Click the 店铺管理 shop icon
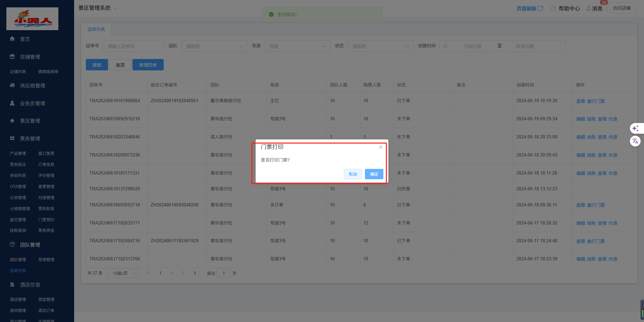This screenshot has width=644, height=322. [x=12, y=57]
